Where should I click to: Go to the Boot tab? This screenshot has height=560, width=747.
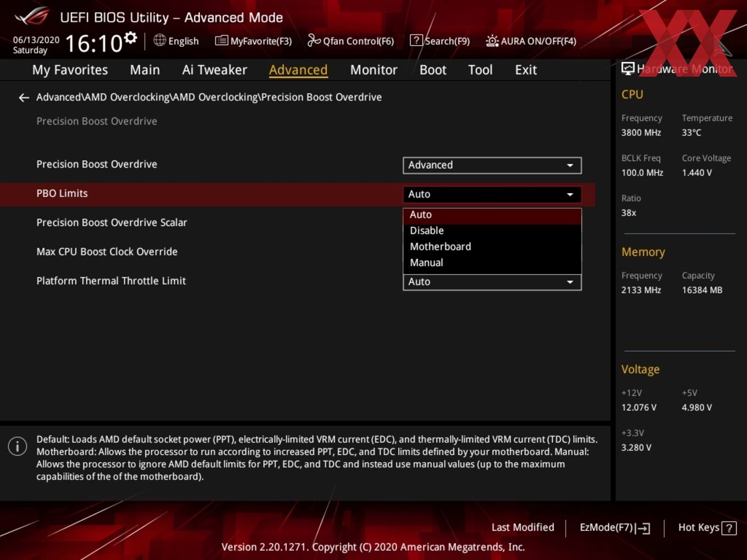click(433, 70)
